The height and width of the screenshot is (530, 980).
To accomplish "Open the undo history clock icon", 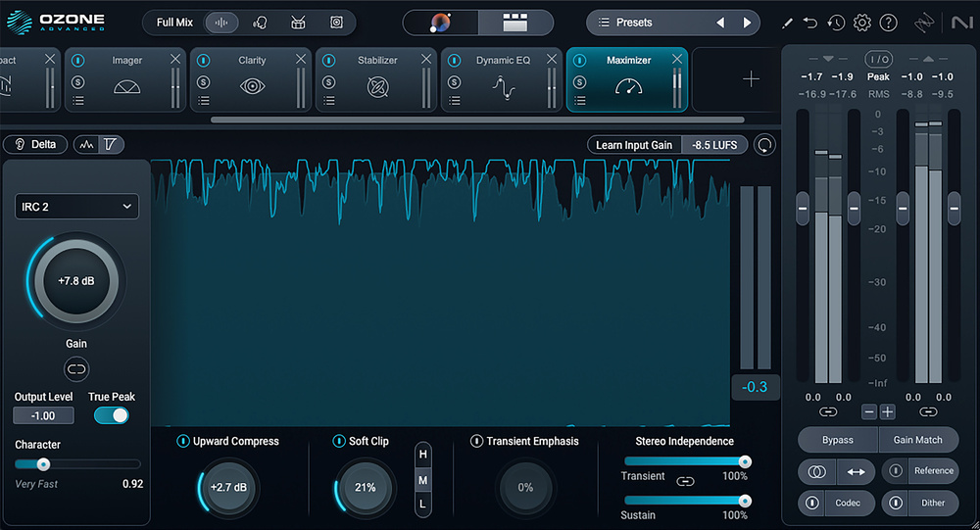I will 836,23.
